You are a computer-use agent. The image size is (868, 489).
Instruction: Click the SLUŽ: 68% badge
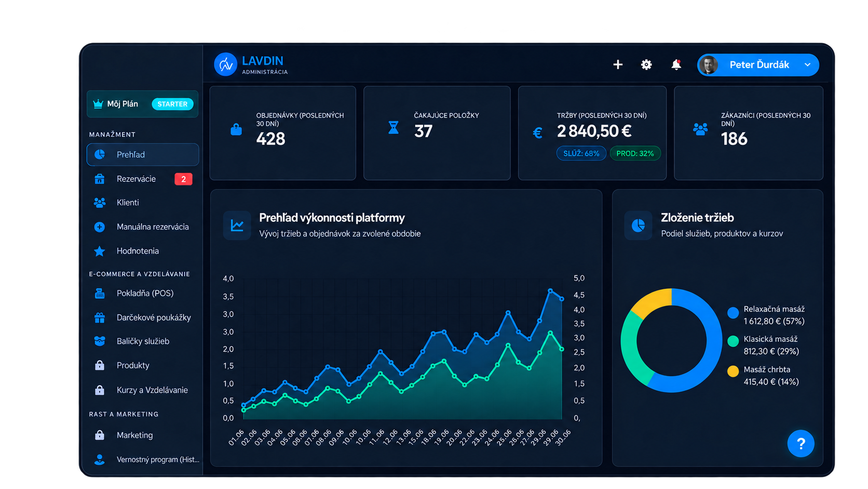tap(581, 153)
